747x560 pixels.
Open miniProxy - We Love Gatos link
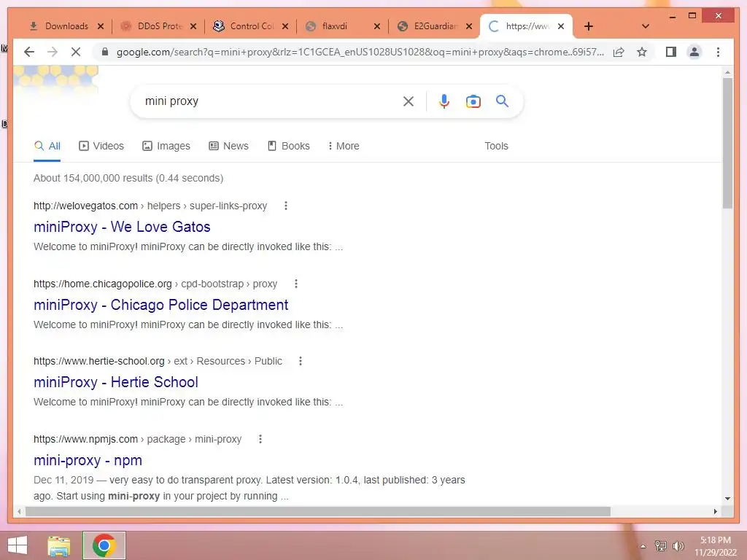122,227
